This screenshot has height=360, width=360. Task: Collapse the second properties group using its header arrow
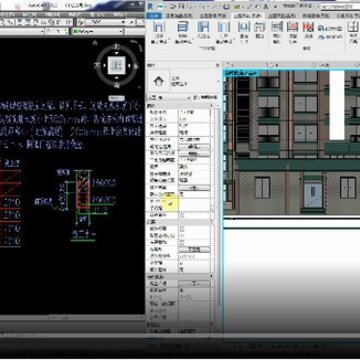211,222
